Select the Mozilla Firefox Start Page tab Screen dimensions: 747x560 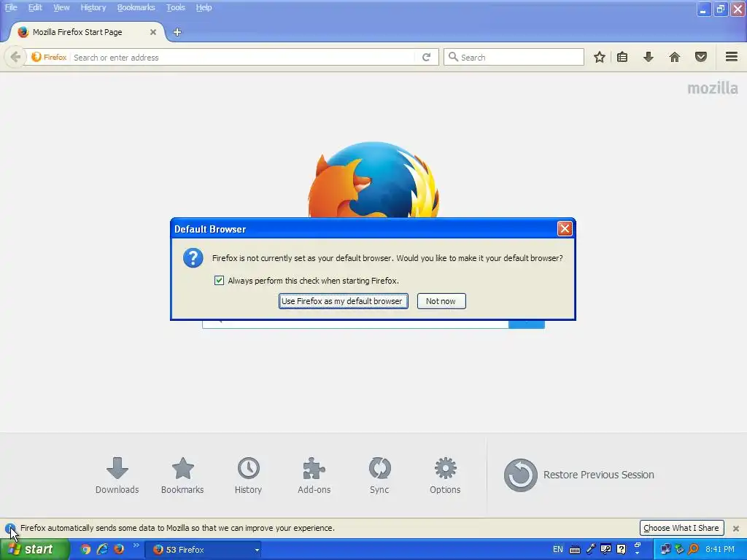pos(86,32)
